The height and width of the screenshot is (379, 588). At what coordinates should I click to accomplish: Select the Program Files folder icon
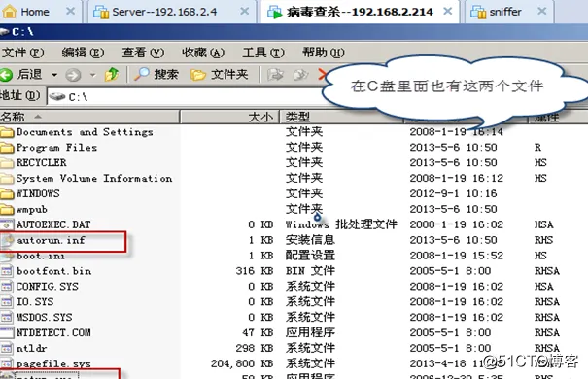pyautogui.click(x=7, y=148)
